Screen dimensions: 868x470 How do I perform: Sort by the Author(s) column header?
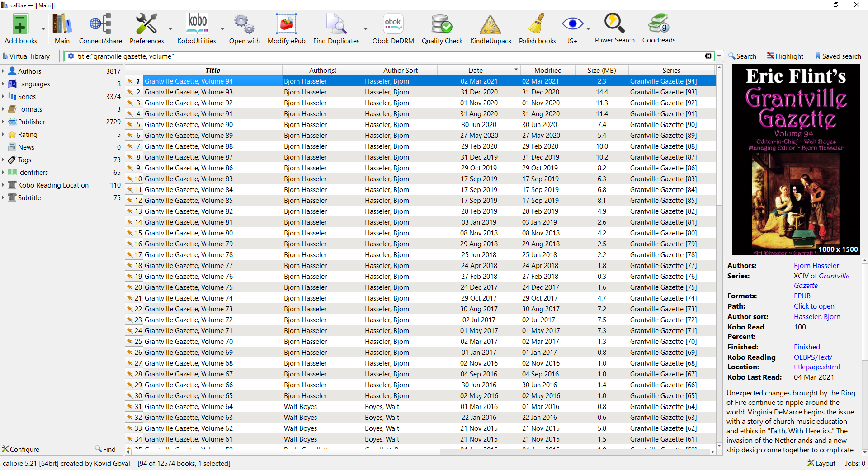click(x=323, y=70)
